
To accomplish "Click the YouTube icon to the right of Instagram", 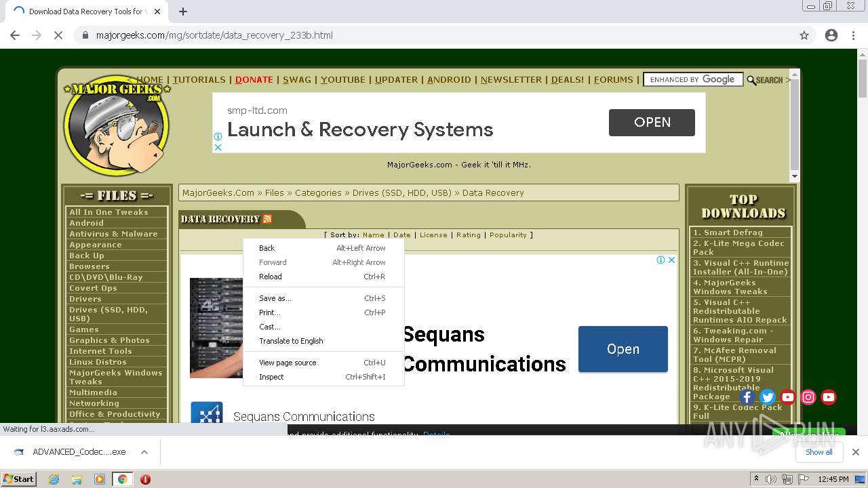I will tap(829, 397).
